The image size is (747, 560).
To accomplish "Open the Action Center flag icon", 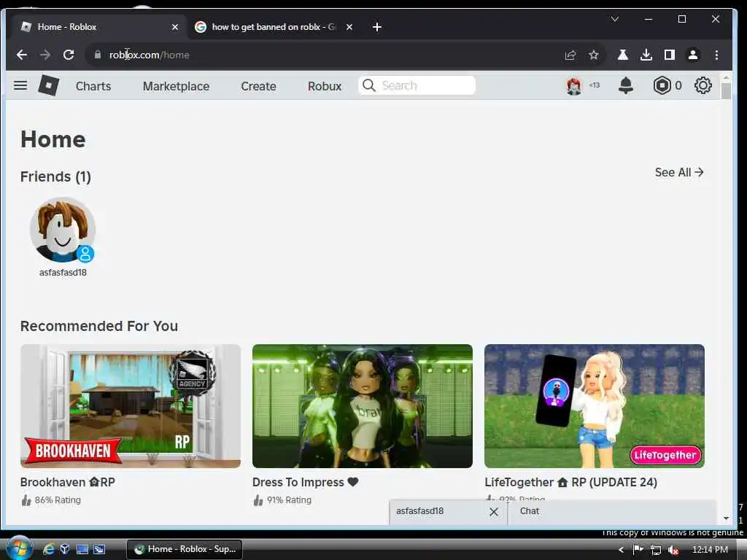I will tap(638, 550).
